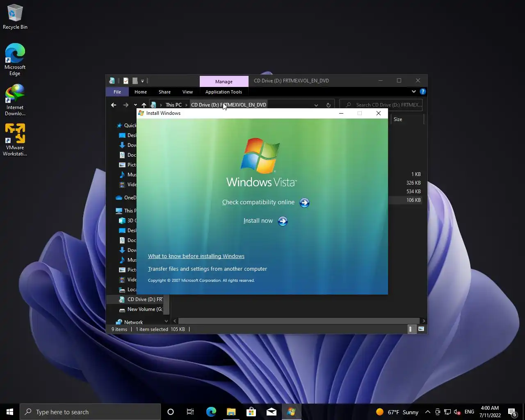Screen dimensions: 525x420
Task: Select This PC in the navigation pane
Action: pyautogui.click(x=126, y=211)
